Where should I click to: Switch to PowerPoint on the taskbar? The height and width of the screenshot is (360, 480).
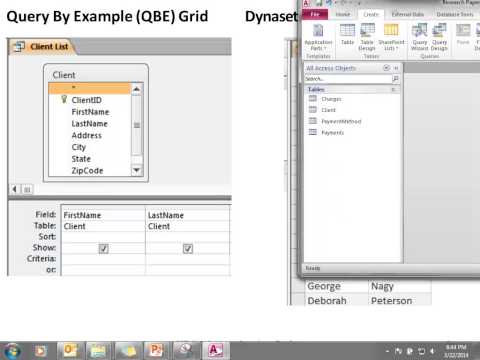tap(156, 351)
